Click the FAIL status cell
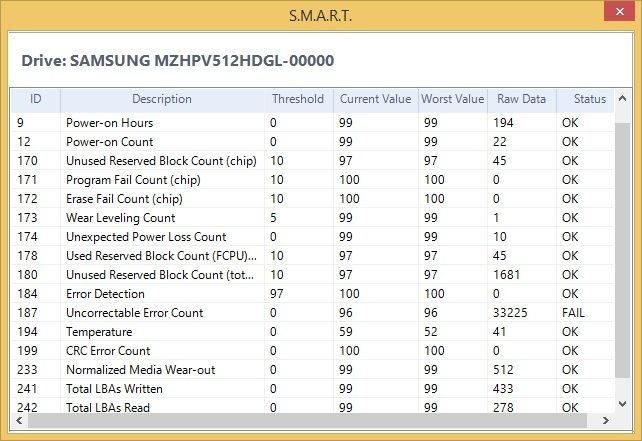 pyautogui.click(x=573, y=313)
